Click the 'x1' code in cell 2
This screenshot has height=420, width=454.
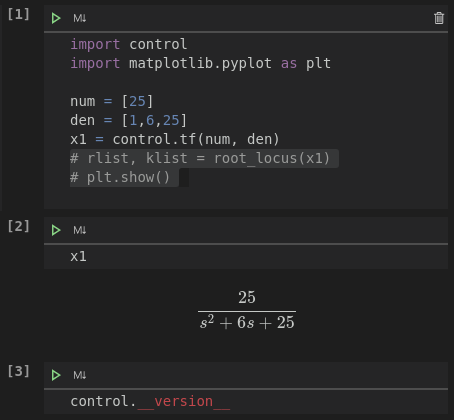(78, 256)
